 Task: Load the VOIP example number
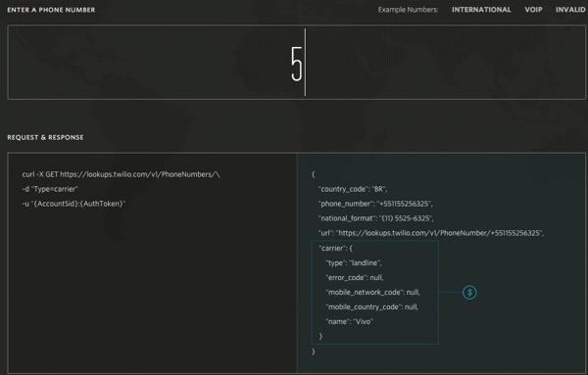533,10
